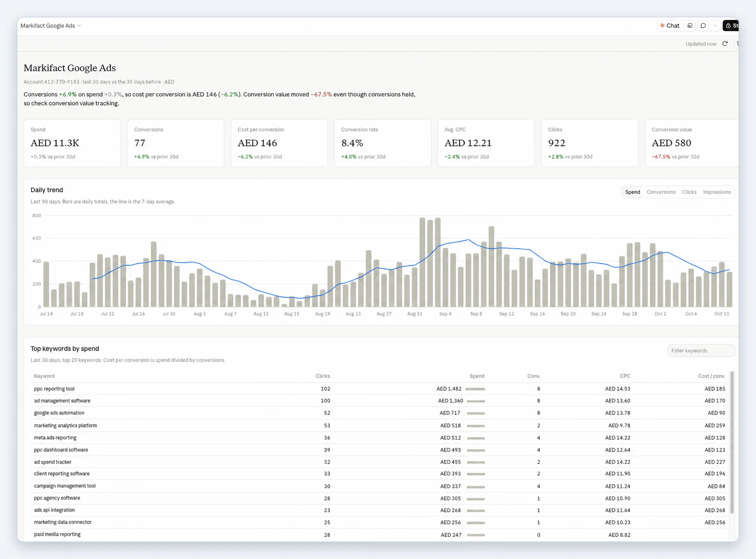Click the Conversion value AED 580 card
The height and width of the screenshot is (559, 756).
[692, 143]
